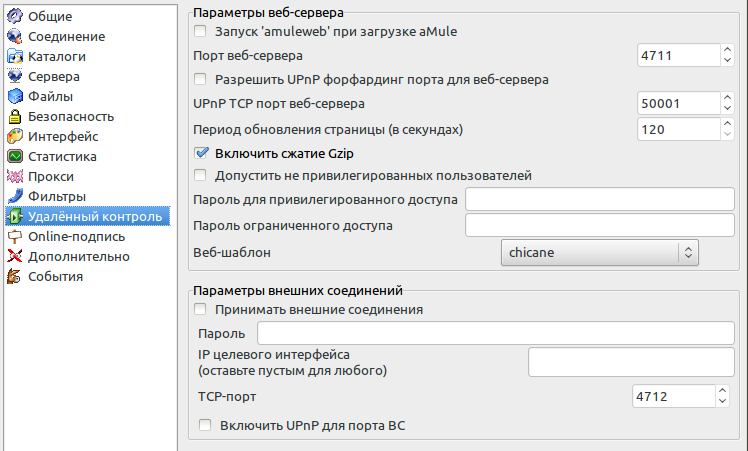This screenshot has width=748, height=451.
Task: Click the Proxy (Прокси) icon
Action: pos(15,176)
